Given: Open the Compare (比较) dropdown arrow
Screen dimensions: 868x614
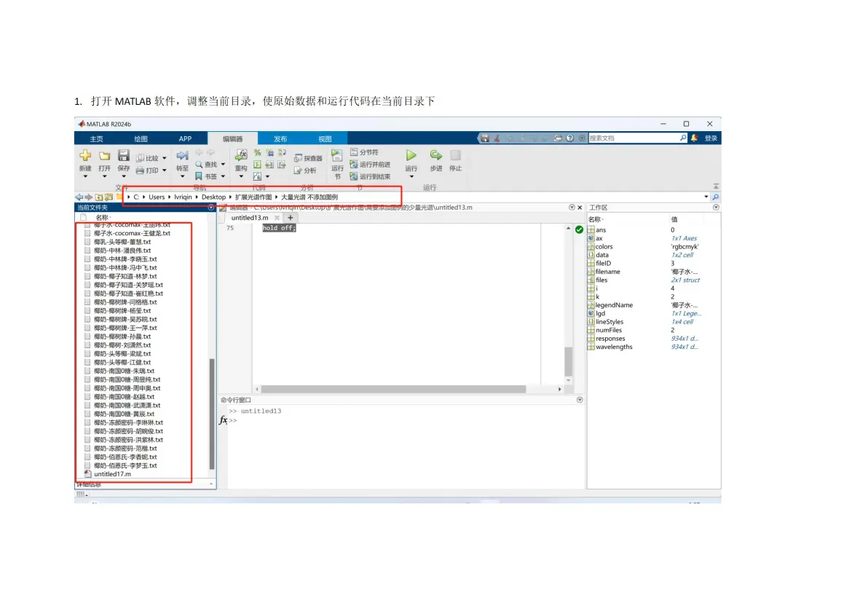Looking at the screenshot, I should pos(165,158).
